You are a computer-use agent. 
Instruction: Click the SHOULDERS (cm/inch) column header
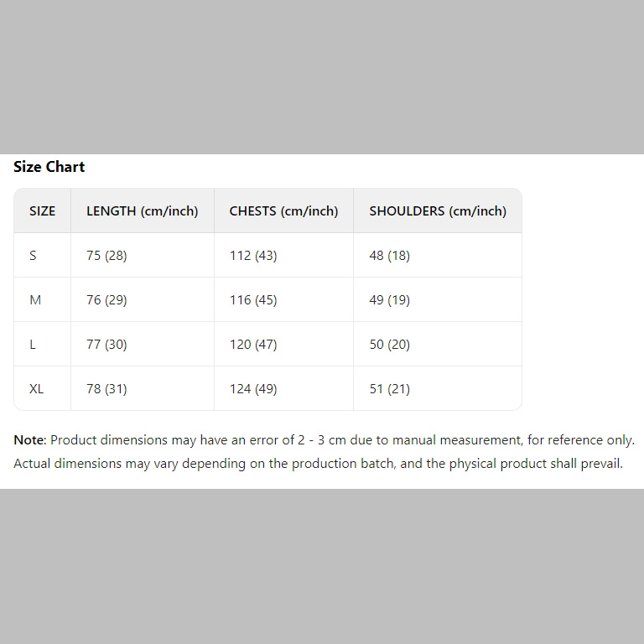tap(438, 211)
